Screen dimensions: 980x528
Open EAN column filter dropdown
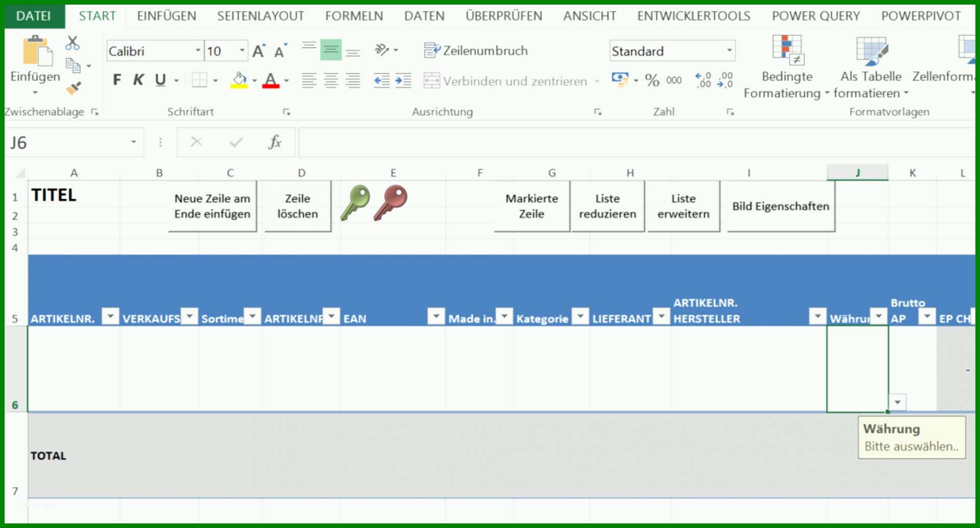(436, 317)
